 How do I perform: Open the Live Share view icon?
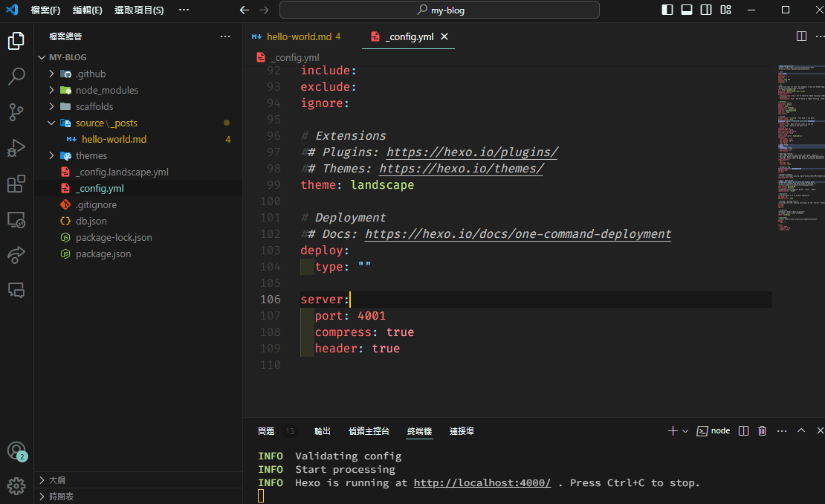(x=16, y=255)
